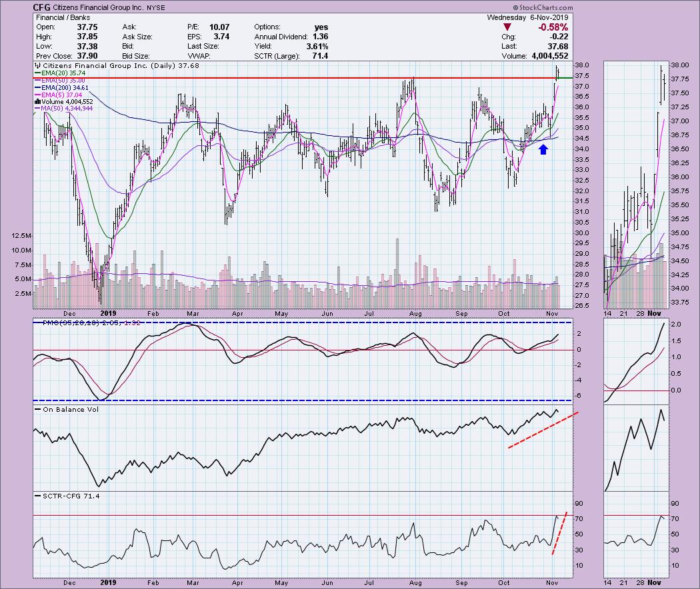Click the Yield value 3.61%
Screen dimensions: 700x589
(x=317, y=47)
